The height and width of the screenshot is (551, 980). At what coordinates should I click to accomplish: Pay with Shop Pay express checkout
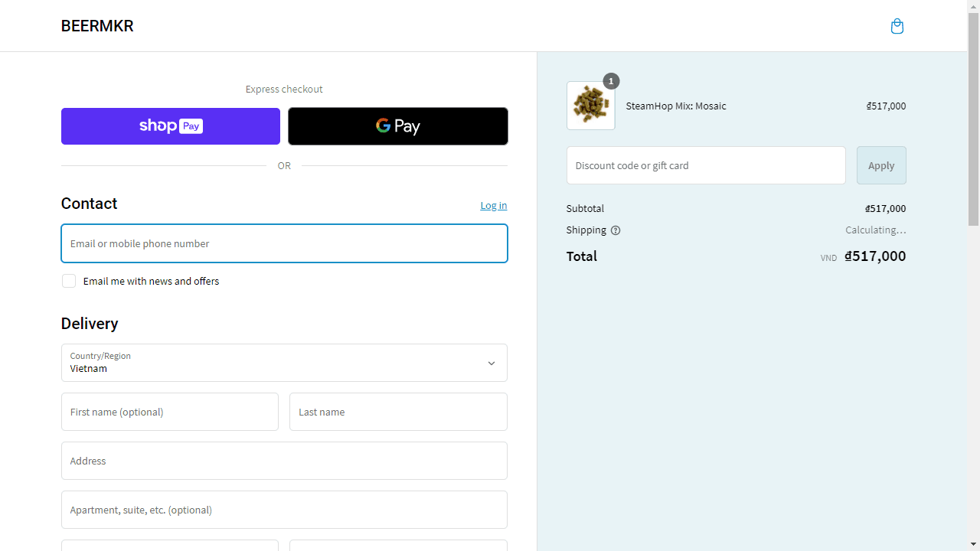171,126
